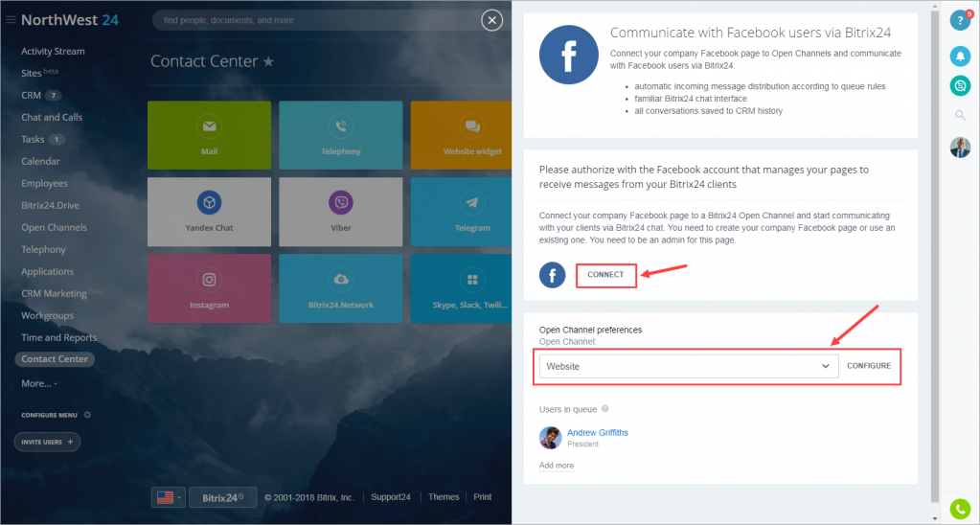Open Employees in the left menu
This screenshot has height=525, width=980.
(x=44, y=184)
